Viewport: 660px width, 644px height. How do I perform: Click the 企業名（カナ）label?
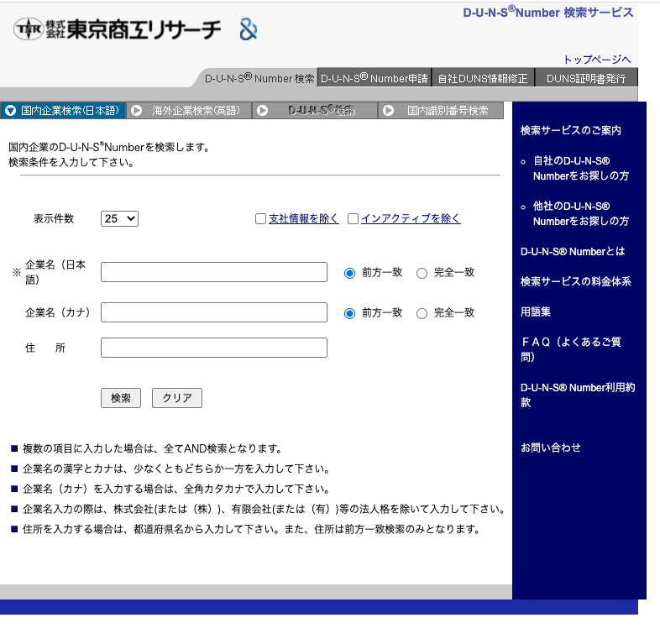(x=58, y=312)
